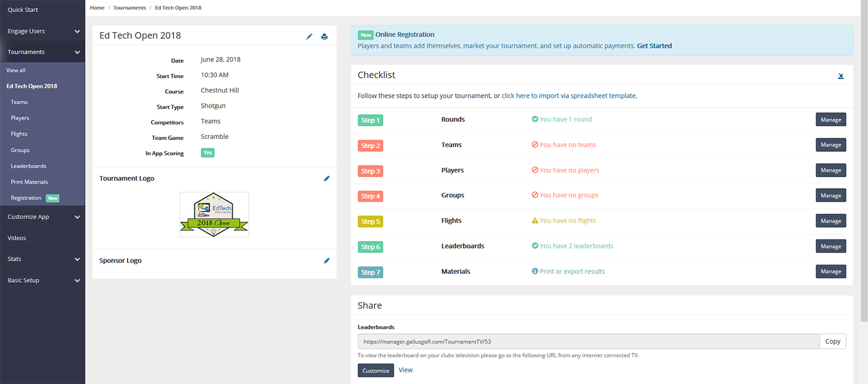Click the Step 7 blue badge

[370, 272]
